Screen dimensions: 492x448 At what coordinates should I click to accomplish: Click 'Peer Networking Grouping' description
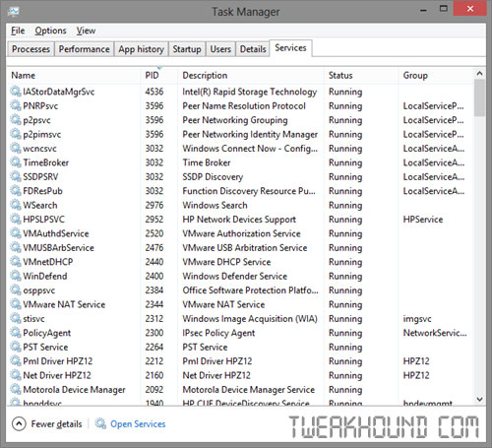click(235, 120)
